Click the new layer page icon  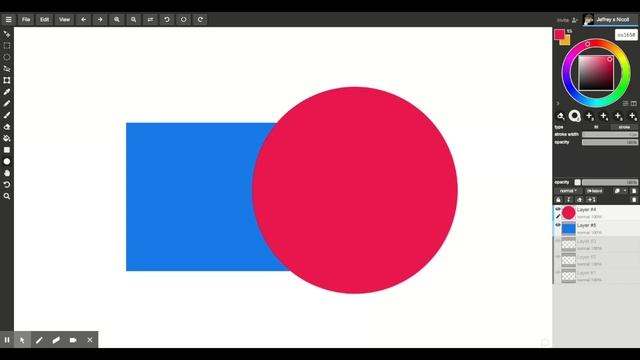(x=633, y=191)
